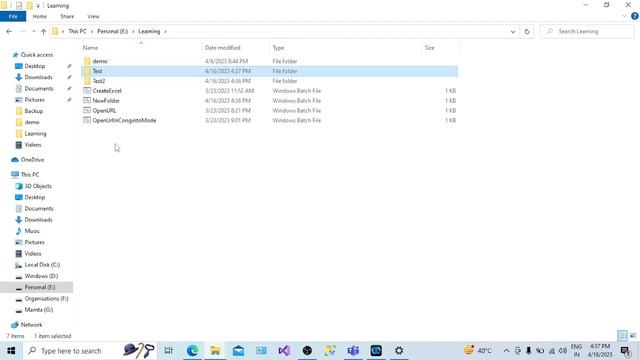The image size is (640, 360).
Task: Open Mail app from taskbar
Action: pos(238,351)
